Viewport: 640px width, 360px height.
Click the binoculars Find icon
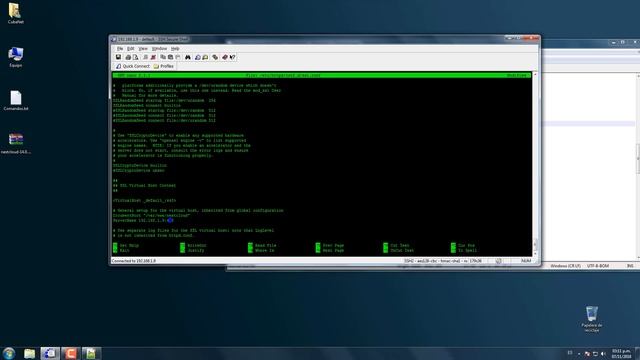click(188, 57)
